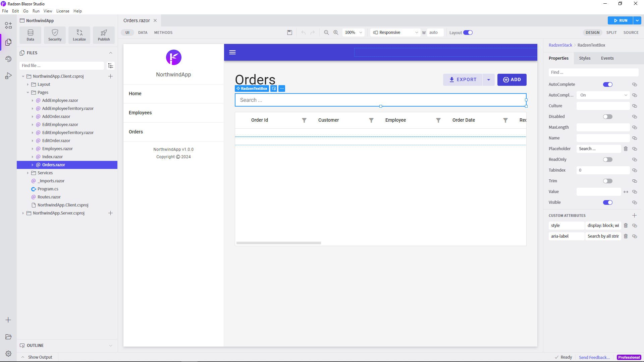This screenshot has height=362, width=644.
Task: Zoom in using the magnifier icon
Action: pyautogui.click(x=336, y=33)
